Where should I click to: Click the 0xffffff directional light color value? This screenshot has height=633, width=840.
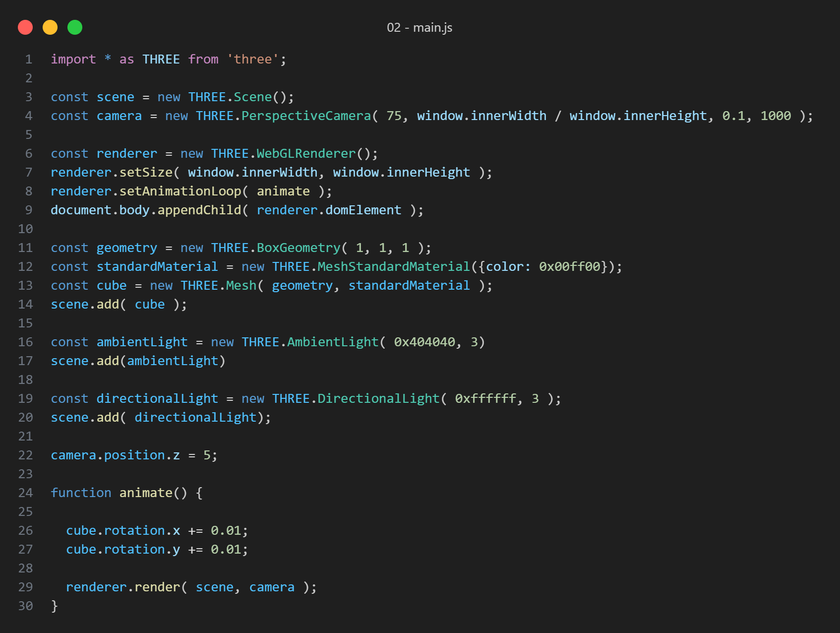(x=485, y=399)
